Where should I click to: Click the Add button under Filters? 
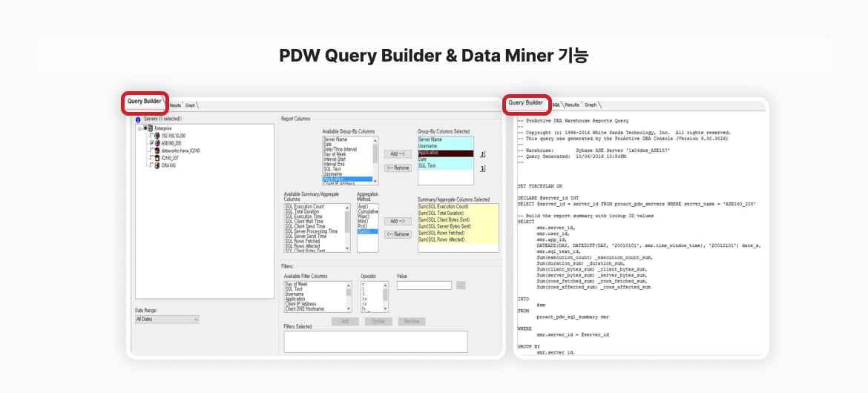345,321
